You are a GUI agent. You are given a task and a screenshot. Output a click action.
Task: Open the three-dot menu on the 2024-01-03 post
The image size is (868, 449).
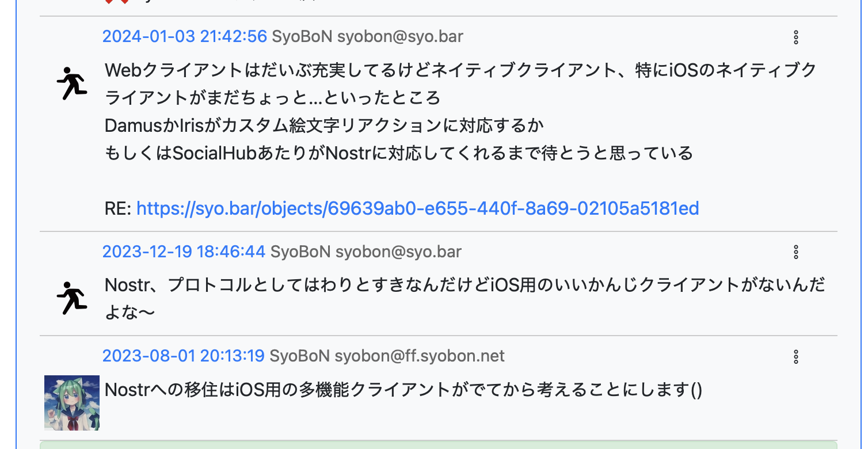[x=796, y=38]
